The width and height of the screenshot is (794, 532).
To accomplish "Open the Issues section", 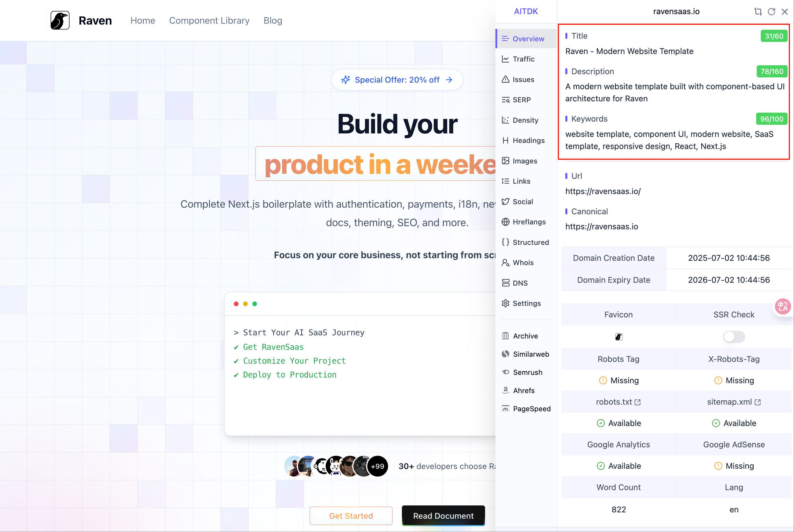I will point(526,79).
